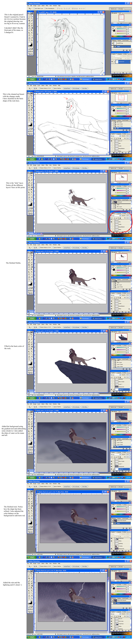
Task: Open the Window menu in finished rock screenshot
Action: pos(55,484)
